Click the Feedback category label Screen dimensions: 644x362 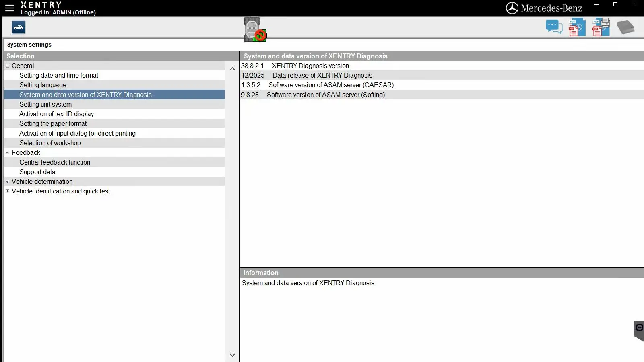(26, 153)
